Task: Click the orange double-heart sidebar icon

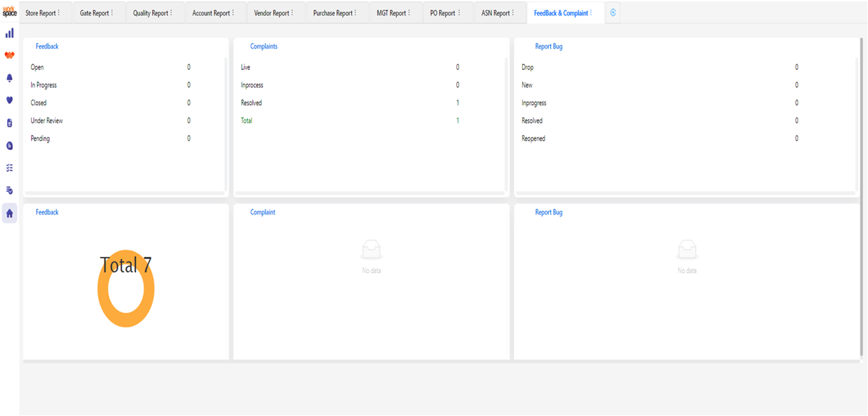Action: click(9, 55)
